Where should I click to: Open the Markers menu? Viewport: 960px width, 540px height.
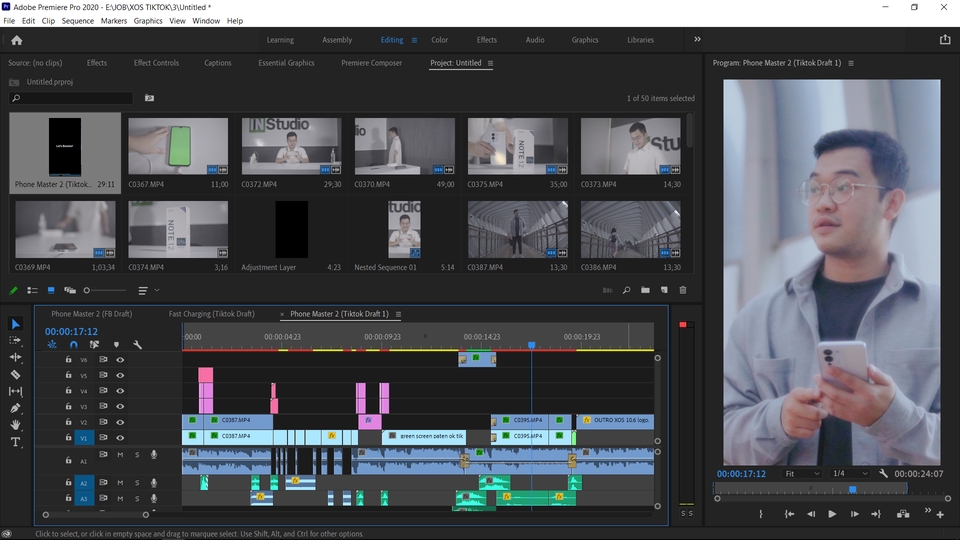pos(114,21)
